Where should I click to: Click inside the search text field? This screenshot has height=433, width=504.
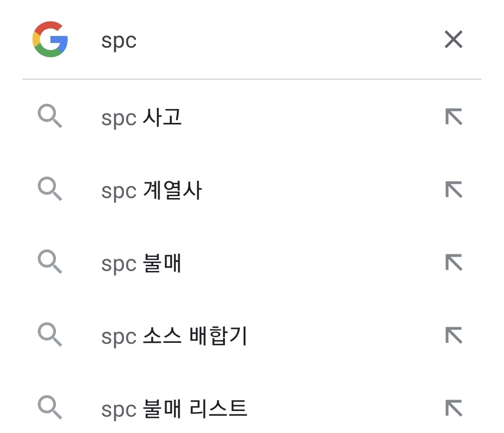click(233, 40)
